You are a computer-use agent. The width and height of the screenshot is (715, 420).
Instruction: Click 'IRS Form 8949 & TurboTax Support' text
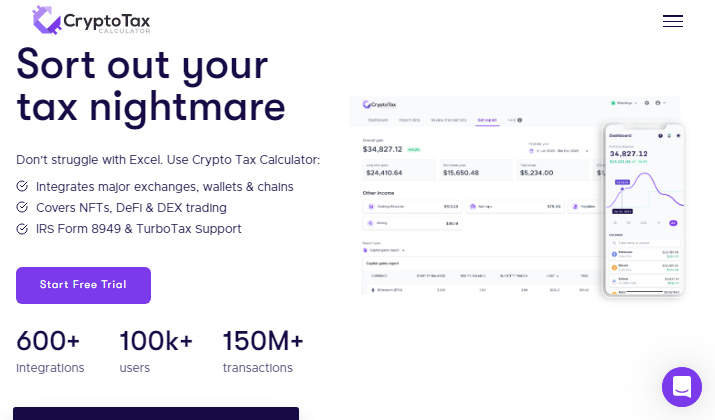(x=139, y=228)
